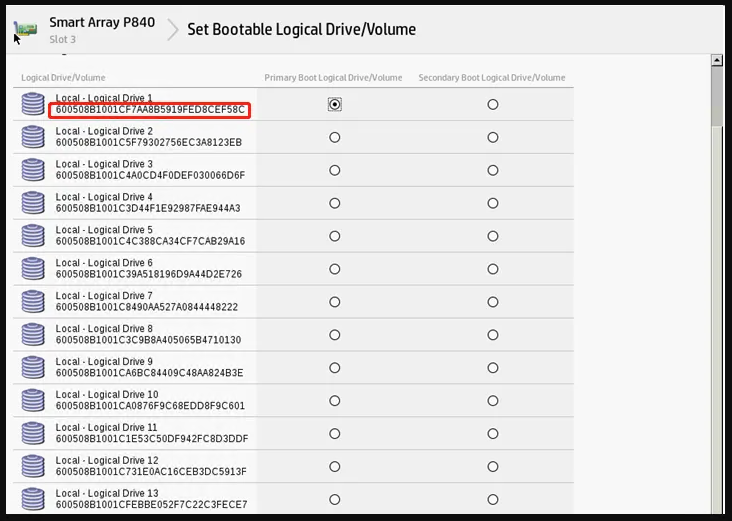Select Logical Drive 4 primary boot radio
The width and height of the screenshot is (732, 521).
335,203
